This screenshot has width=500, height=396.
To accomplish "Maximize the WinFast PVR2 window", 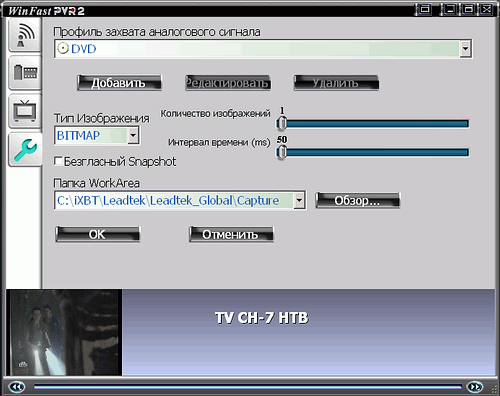I will point(468,9).
